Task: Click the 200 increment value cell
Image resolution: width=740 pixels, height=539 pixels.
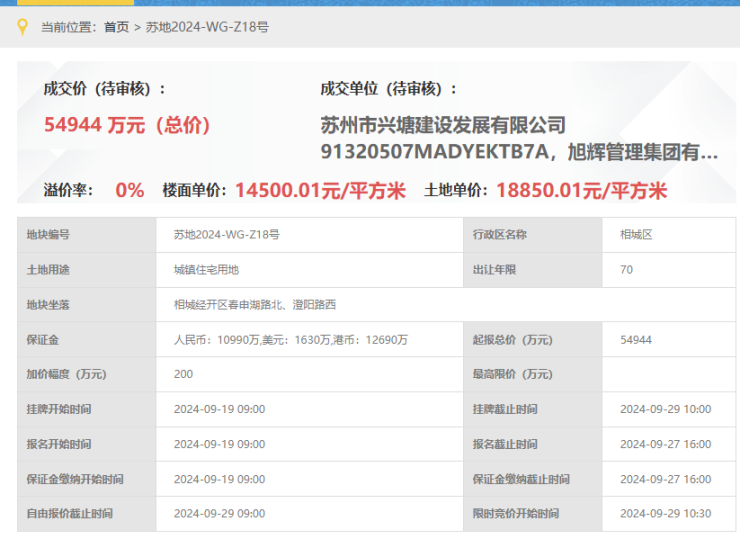Action: [x=310, y=374]
